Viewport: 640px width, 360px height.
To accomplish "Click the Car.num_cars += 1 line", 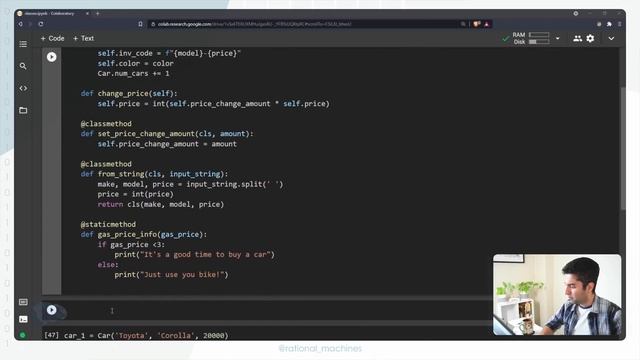I will [133, 73].
